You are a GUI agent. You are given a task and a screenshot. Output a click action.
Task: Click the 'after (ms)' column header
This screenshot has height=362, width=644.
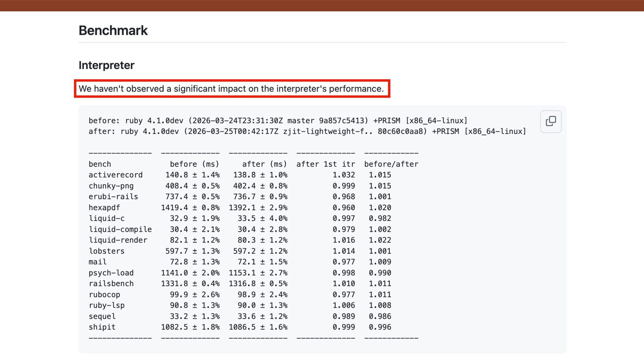coord(264,164)
